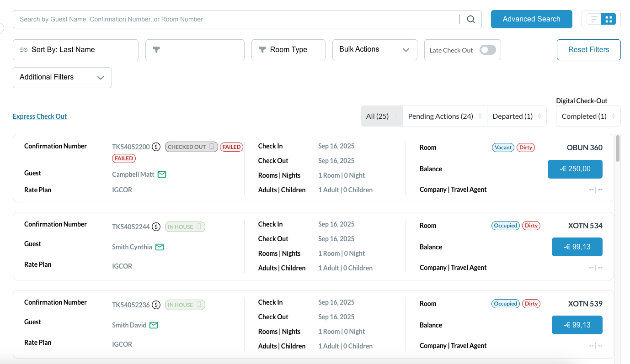
Task: Click the Express Check Out link
Action: (40, 116)
